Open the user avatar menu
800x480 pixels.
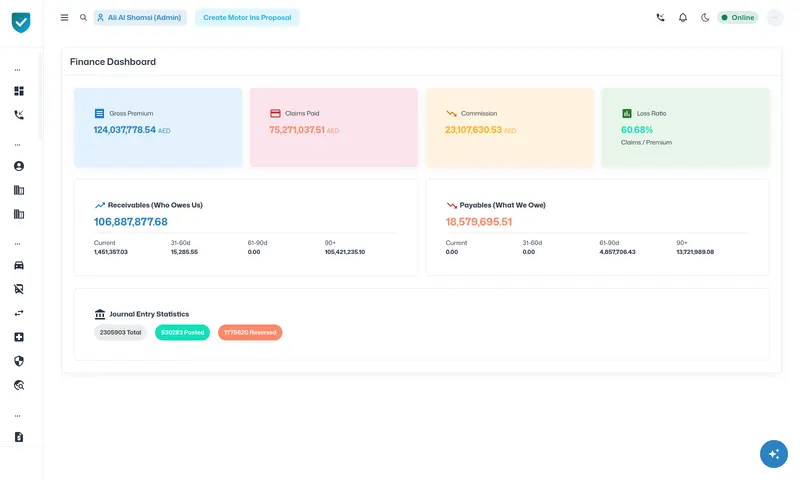point(775,17)
